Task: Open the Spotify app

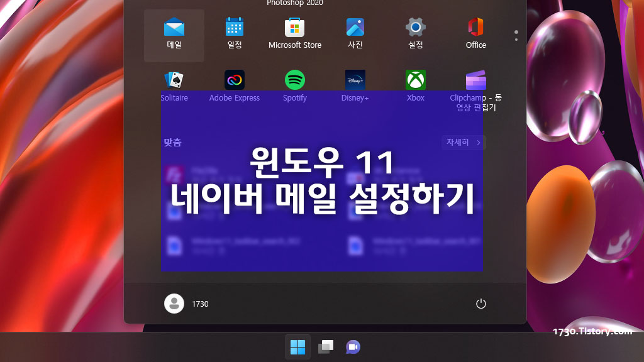Action: coord(295,86)
